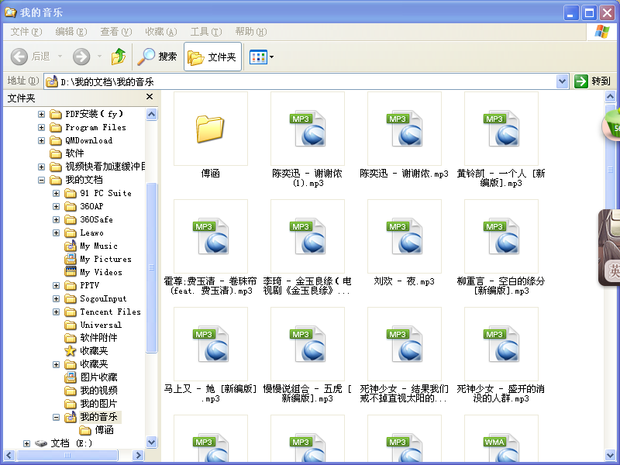Viewport: 620px width, 465px height.
Task: Select the 傅涵 subfolder in tree
Action: [x=96, y=430]
